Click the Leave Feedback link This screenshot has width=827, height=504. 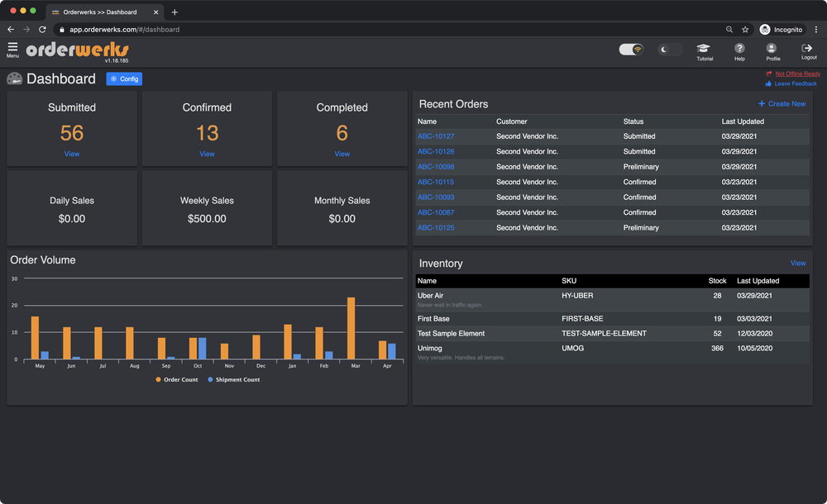[795, 83]
